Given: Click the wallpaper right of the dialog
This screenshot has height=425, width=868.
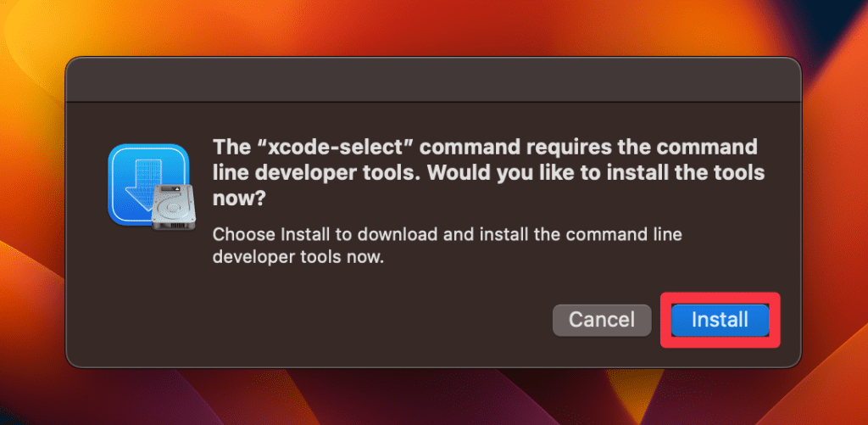Looking at the screenshot, I should (x=835, y=212).
